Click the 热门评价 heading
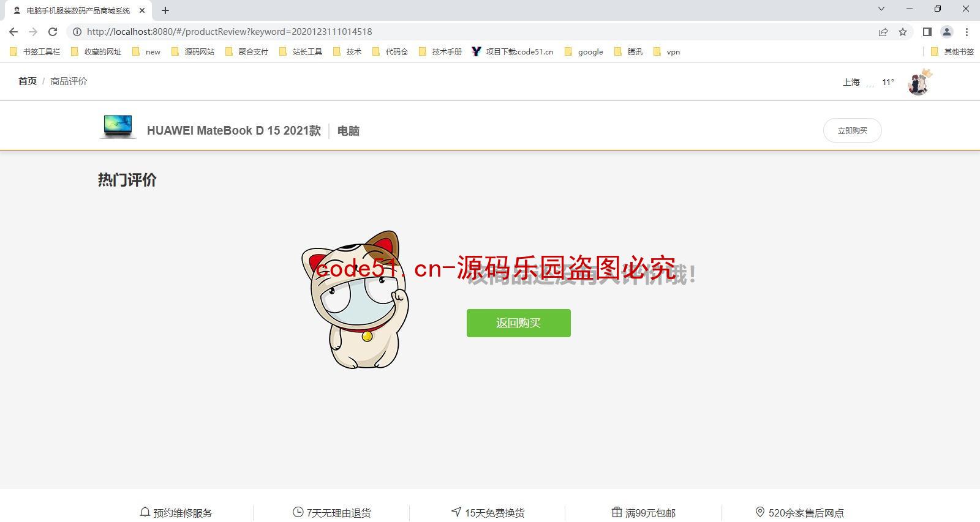Image resolution: width=980 pixels, height=522 pixels. pos(127,180)
